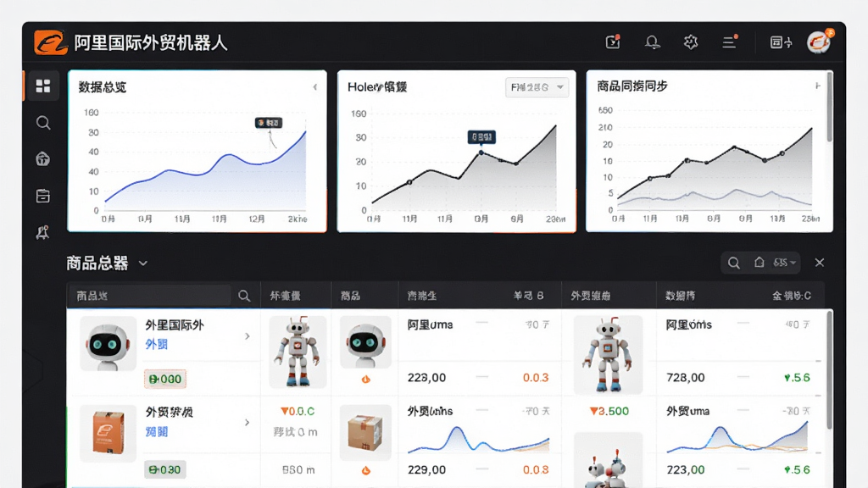Viewport: 868px width, 488px height.
Task: Close the product panel with the X
Action: pyautogui.click(x=820, y=263)
